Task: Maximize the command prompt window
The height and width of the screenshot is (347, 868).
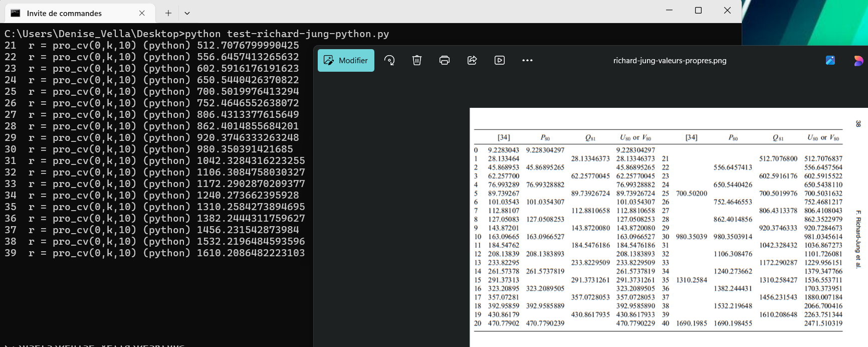Action: (698, 11)
